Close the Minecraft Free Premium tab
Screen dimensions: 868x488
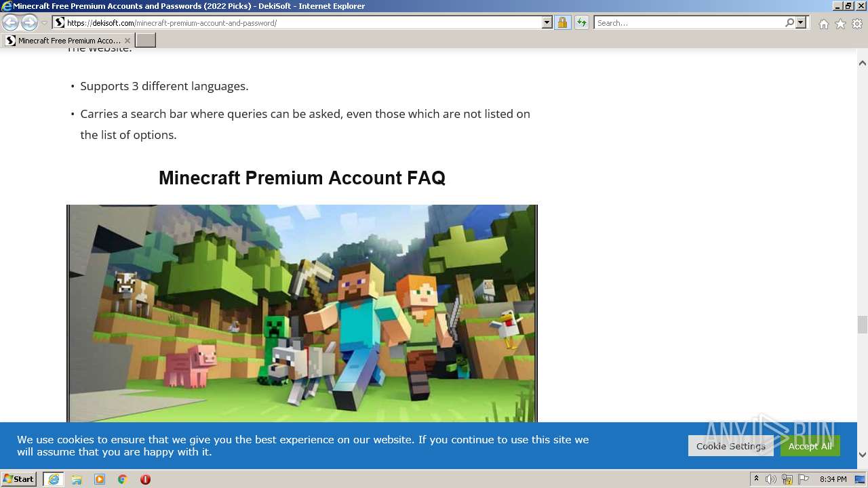click(127, 41)
